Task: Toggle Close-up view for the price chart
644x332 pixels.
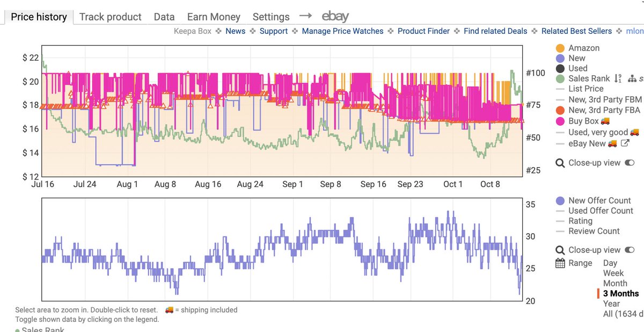Action: point(629,163)
